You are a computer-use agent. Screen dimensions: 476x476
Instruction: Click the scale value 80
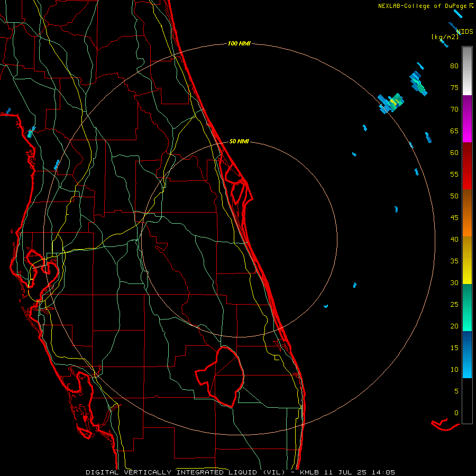(454, 66)
